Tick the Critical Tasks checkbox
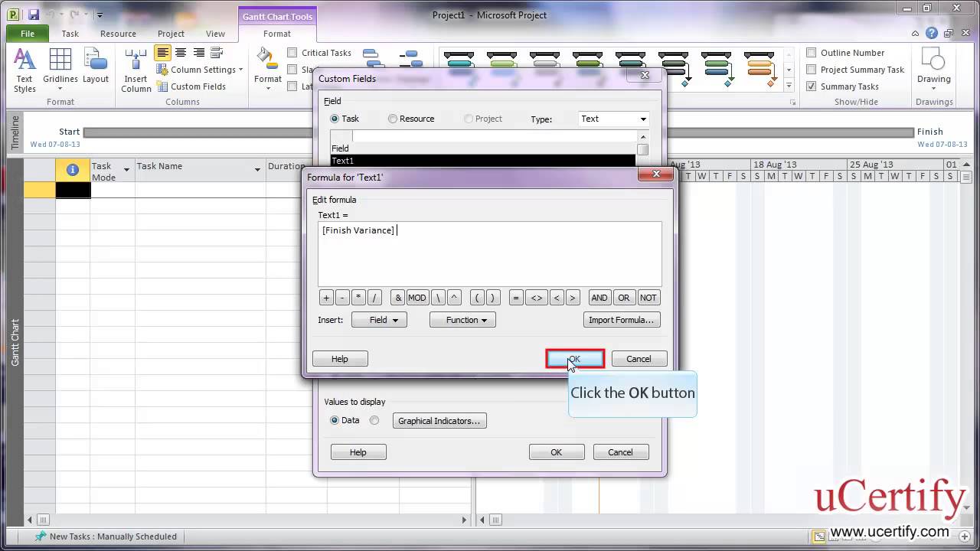Image resolution: width=980 pixels, height=551 pixels. [292, 53]
